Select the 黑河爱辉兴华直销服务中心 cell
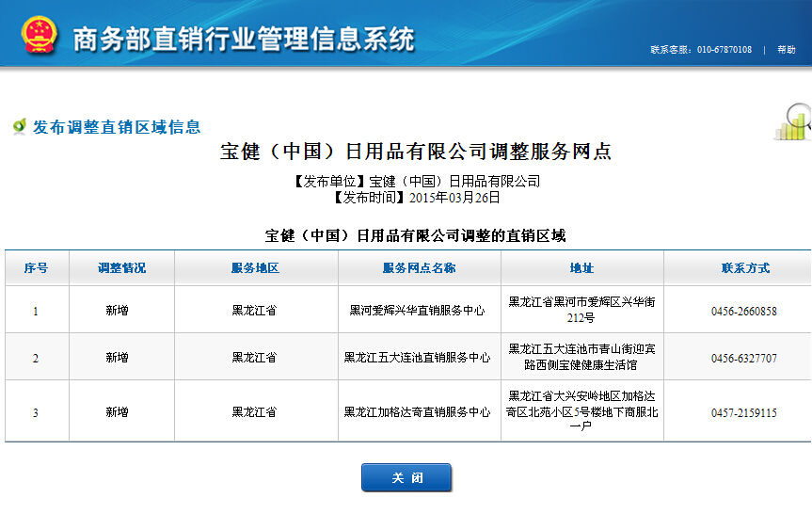 click(x=417, y=310)
